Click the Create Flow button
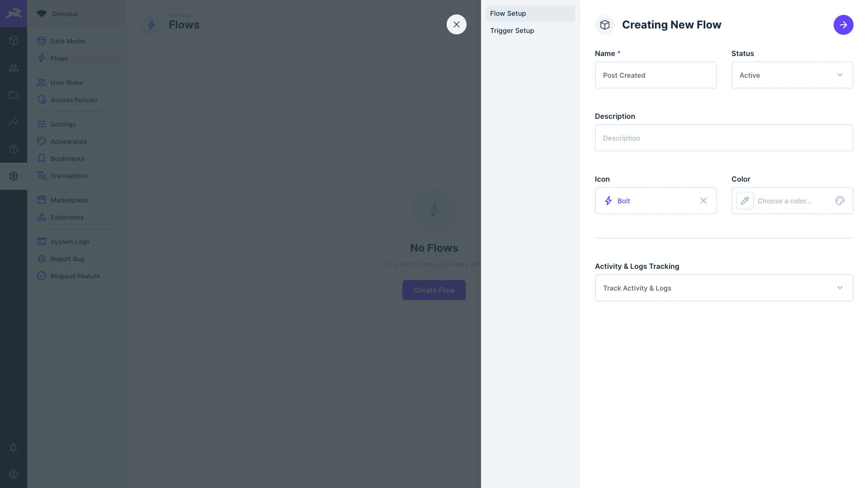Image resolution: width=868 pixels, height=488 pixels. 434,290
